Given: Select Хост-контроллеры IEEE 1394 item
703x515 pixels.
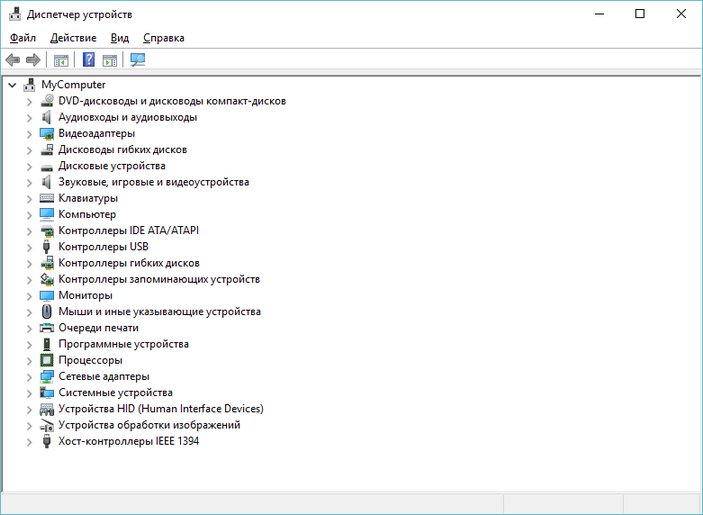Looking at the screenshot, I should pyautogui.click(x=128, y=441).
